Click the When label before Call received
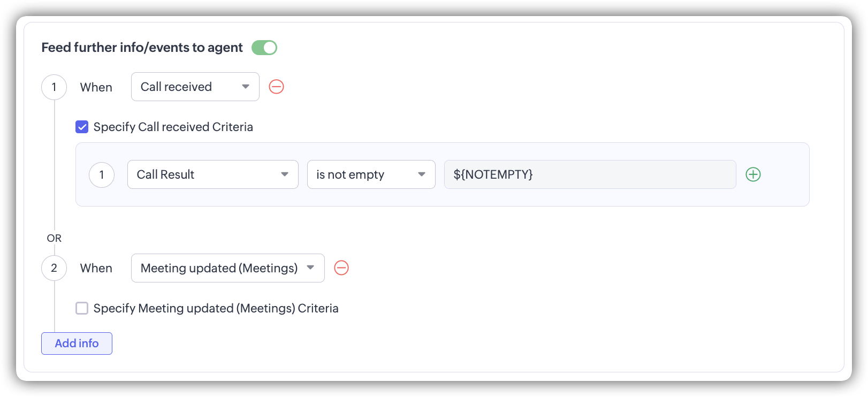 point(96,87)
